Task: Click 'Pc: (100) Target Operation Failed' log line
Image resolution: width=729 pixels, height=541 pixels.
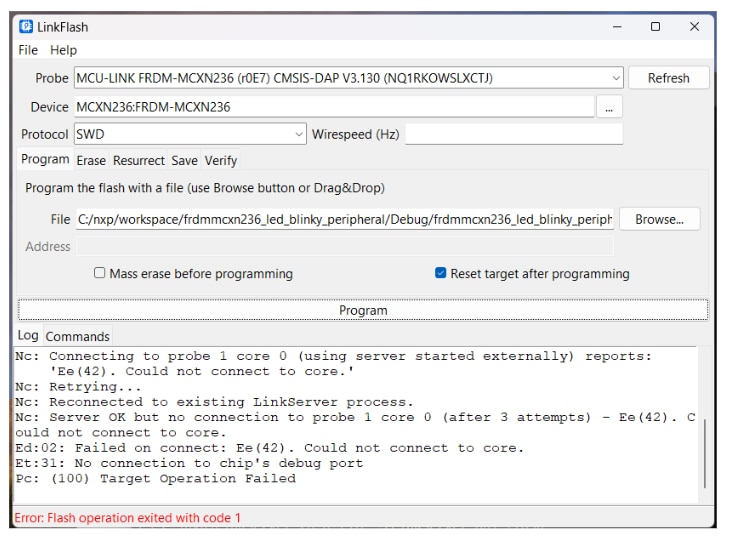Action: click(155, 478)
